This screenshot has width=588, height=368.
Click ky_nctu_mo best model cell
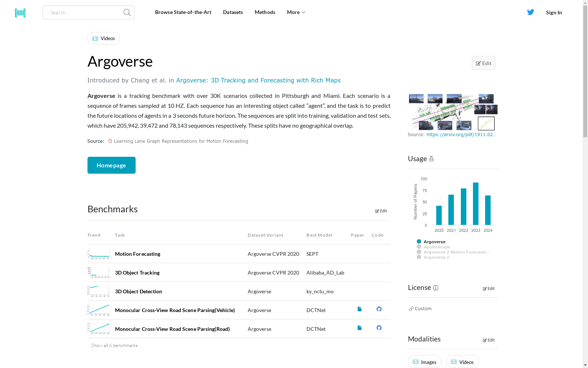coord(320,291)
